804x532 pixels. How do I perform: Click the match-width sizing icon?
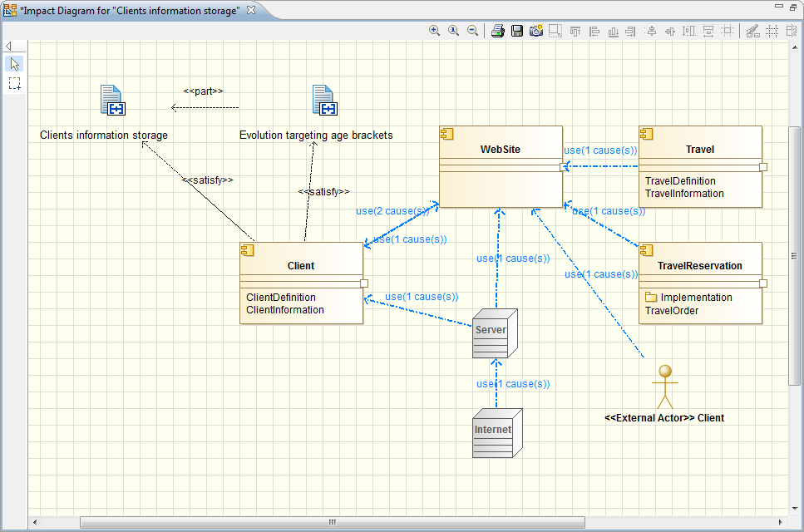coord(708,32)
